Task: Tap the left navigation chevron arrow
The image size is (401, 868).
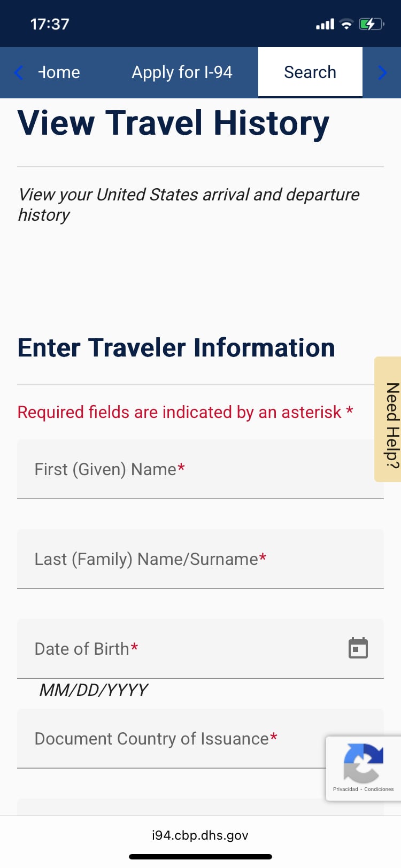Action: 18,72
